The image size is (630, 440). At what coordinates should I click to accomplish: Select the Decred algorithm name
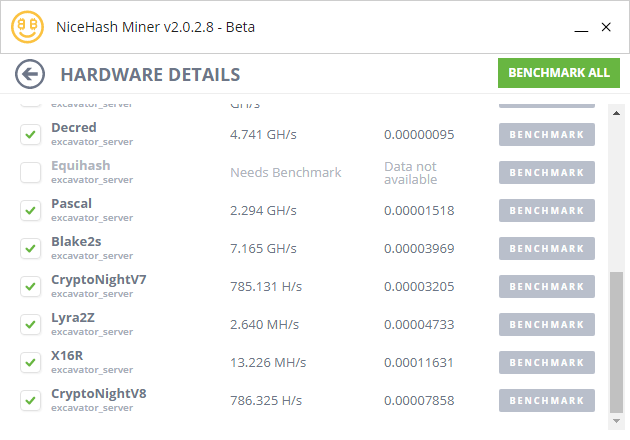(74, 127)
